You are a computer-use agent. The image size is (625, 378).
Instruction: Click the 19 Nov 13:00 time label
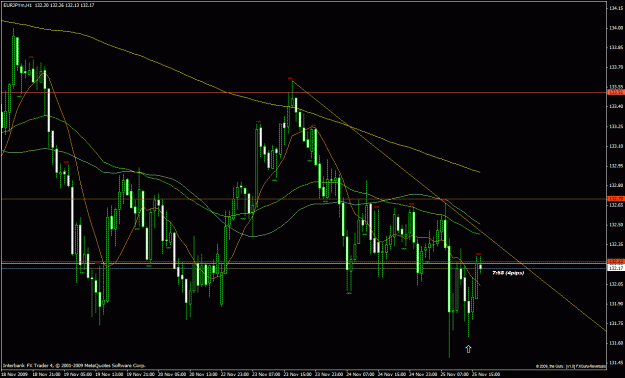pos(108,375)
